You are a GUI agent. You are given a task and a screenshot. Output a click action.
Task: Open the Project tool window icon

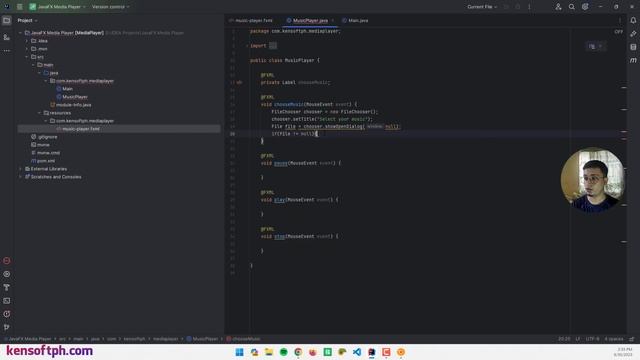(x=7, y=20)
